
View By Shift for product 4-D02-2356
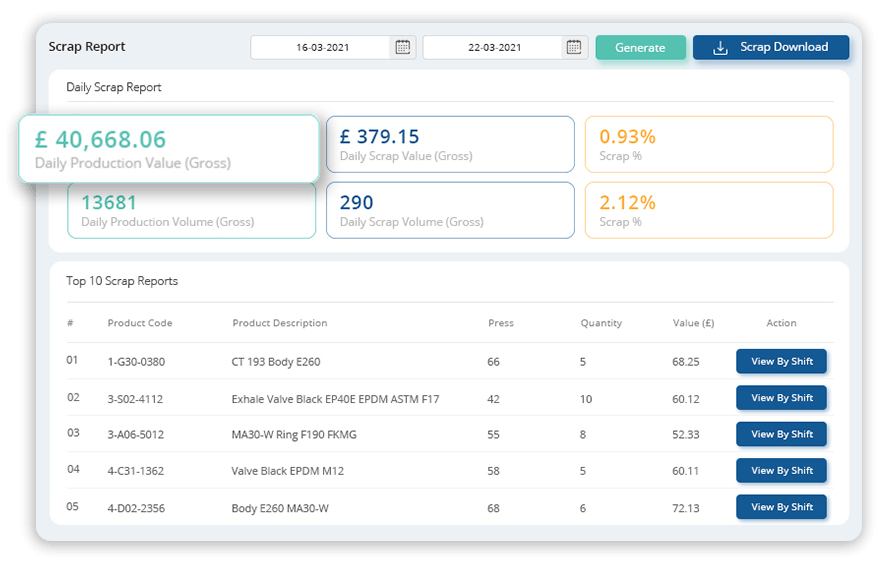tap(781, 507)
